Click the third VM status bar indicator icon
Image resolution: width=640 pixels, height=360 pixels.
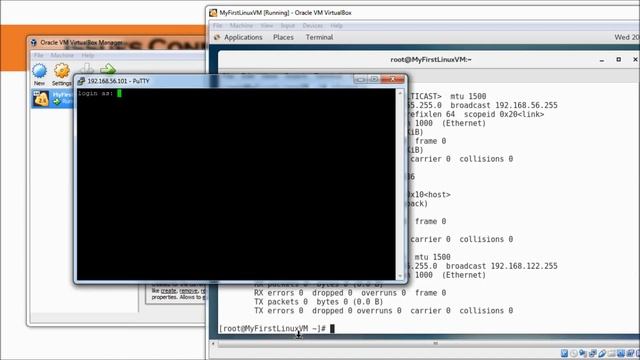[x=583, y=353]
